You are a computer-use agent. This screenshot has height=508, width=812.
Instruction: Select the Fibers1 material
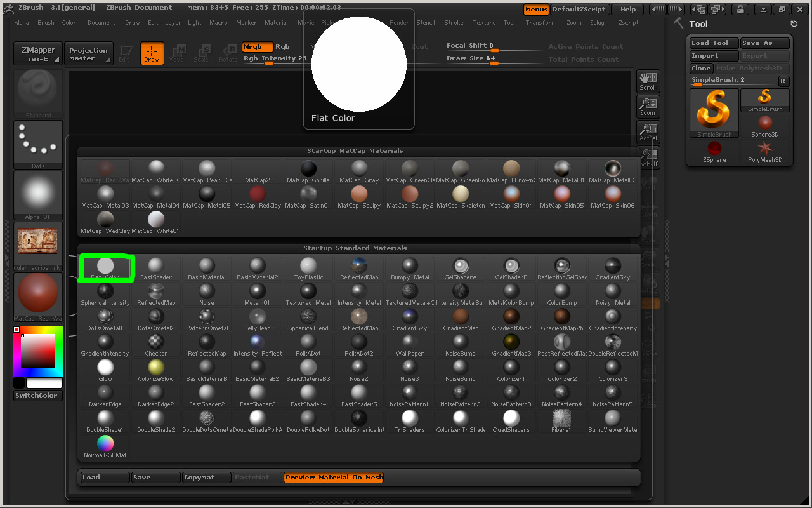tap(562, 421)
